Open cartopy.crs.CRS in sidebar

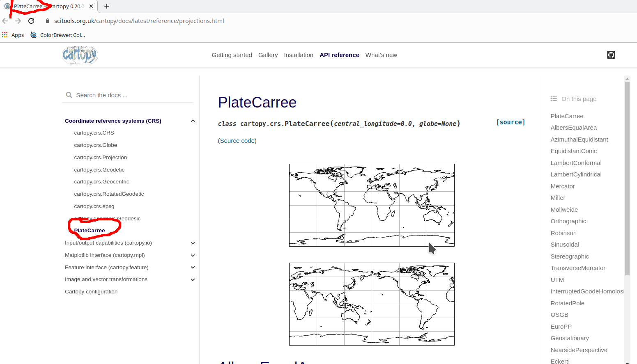(x=94, y=133)
